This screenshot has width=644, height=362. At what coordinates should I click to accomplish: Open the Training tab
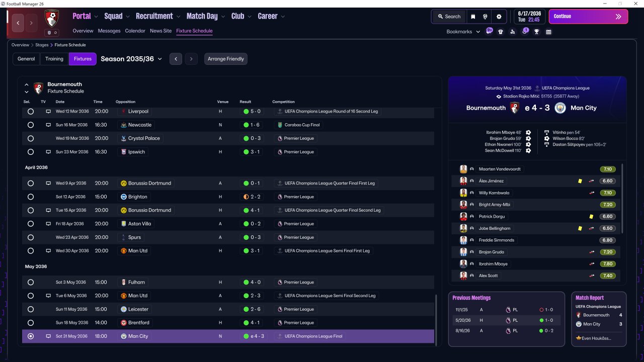click(x=54, y=59)
